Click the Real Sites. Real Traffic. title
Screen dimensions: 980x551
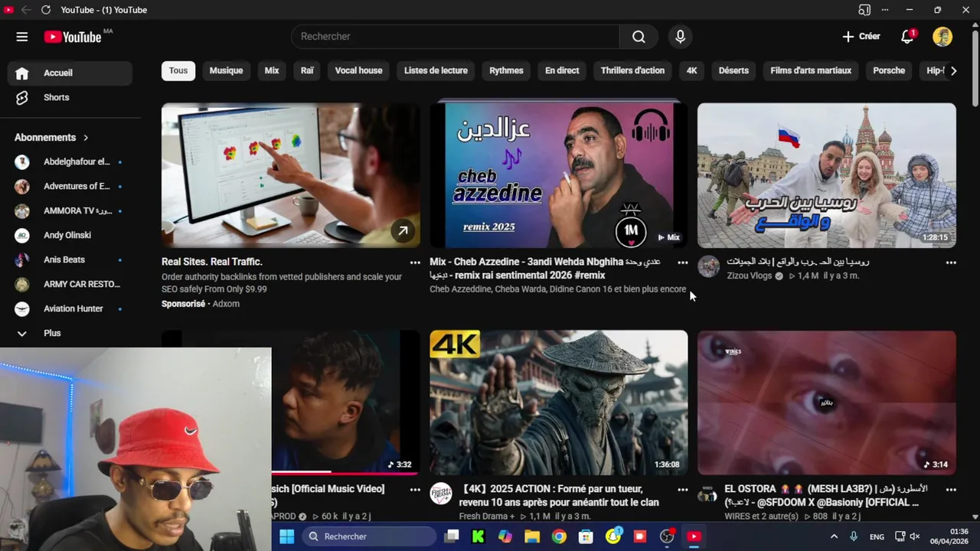tap(212, 262)
